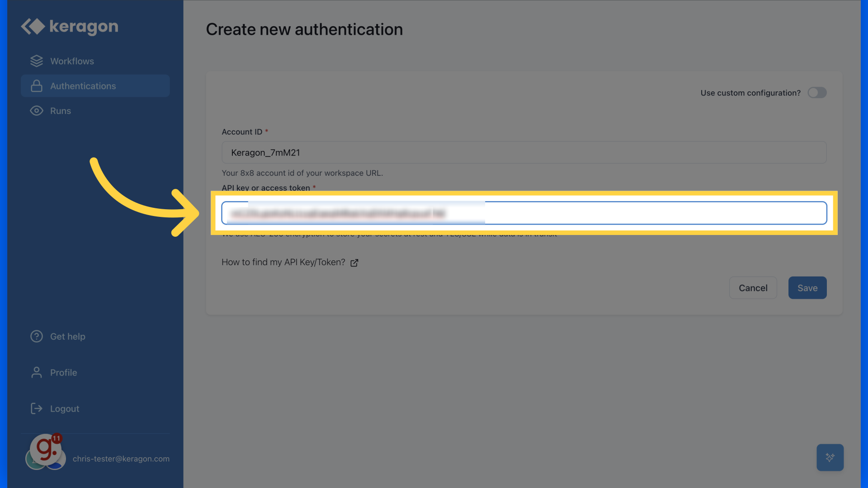Click the Authentications lock icon
Image resolution: width=868 pixels, height=488 pixels.
click(x=36, y=86)
